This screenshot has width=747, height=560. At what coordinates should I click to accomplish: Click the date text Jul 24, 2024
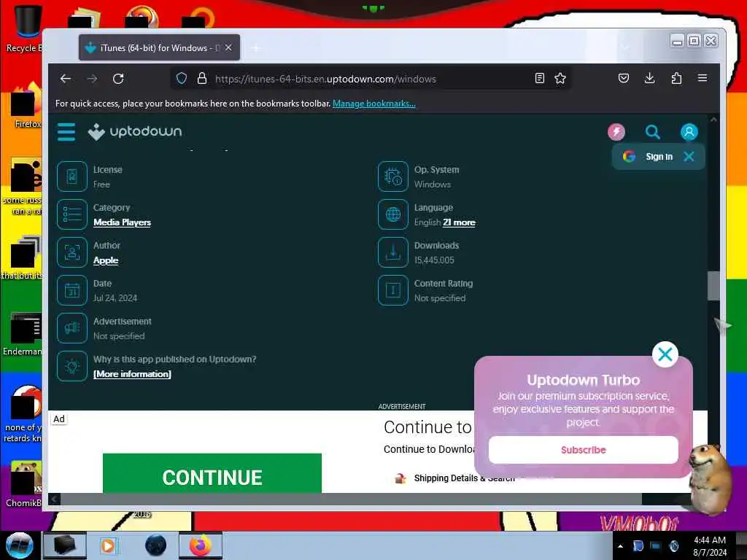click(x=115, y=298)
